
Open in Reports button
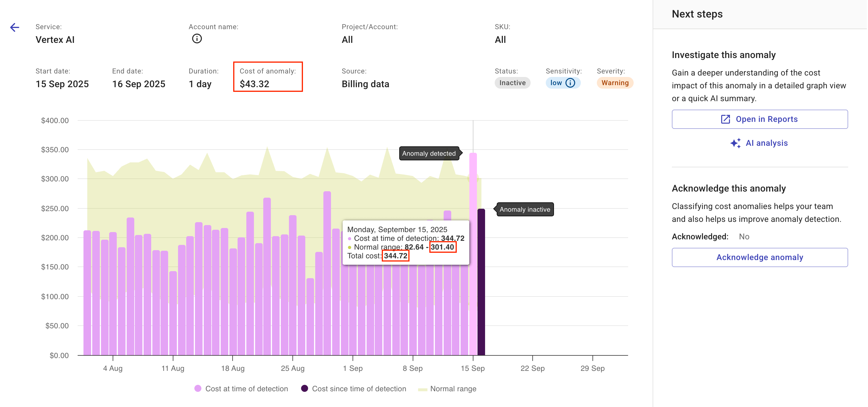tap(759, 119)
